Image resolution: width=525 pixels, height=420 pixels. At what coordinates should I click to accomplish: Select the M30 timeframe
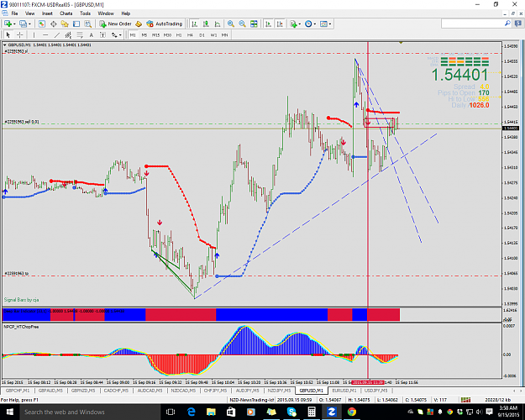[167, 34]
